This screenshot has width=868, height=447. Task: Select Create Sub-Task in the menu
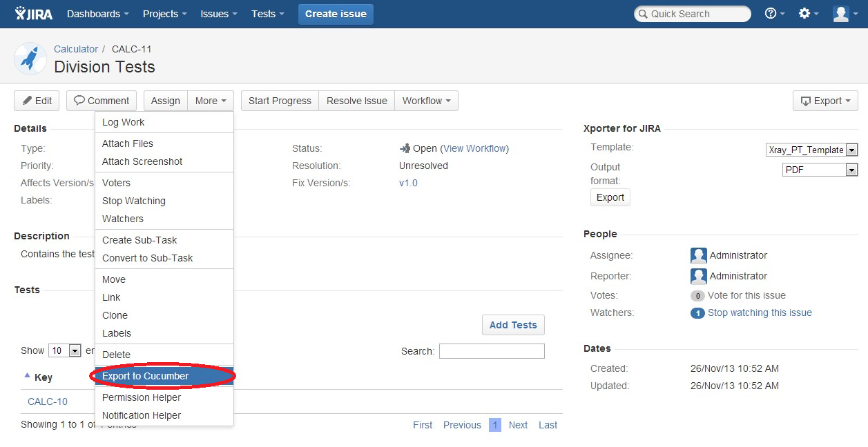tap(164, 240)
